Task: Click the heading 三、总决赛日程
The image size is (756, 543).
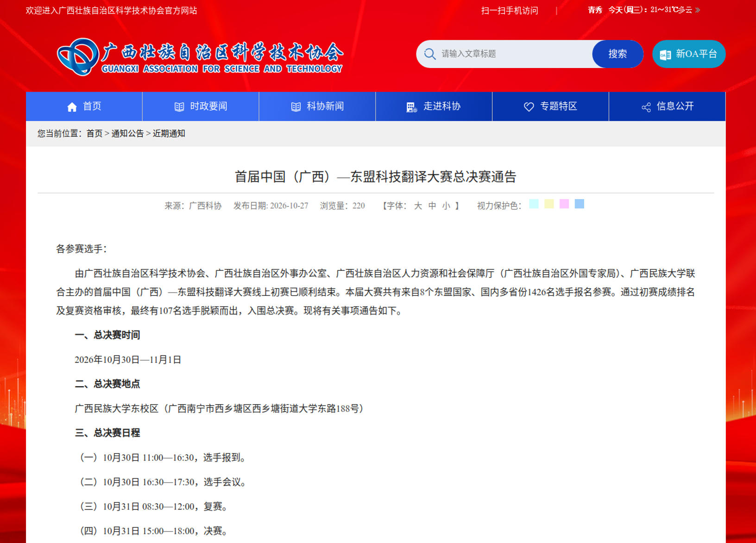Action: (107, 433)
